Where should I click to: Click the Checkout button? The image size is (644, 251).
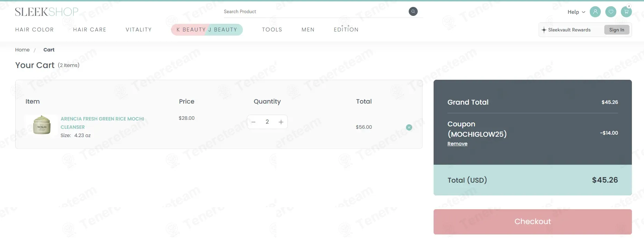click(533, 222)
